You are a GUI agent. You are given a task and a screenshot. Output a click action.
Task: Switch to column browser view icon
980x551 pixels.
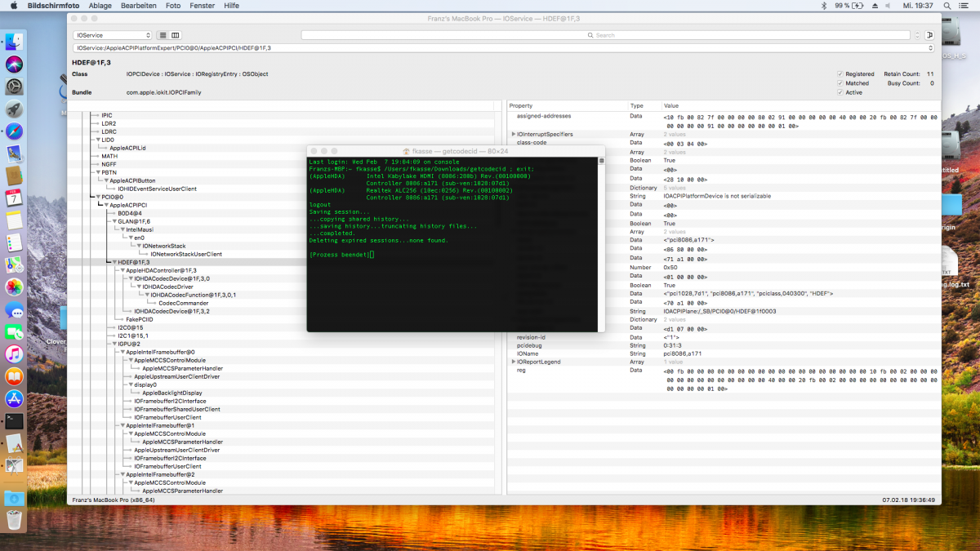coord(176,35)
